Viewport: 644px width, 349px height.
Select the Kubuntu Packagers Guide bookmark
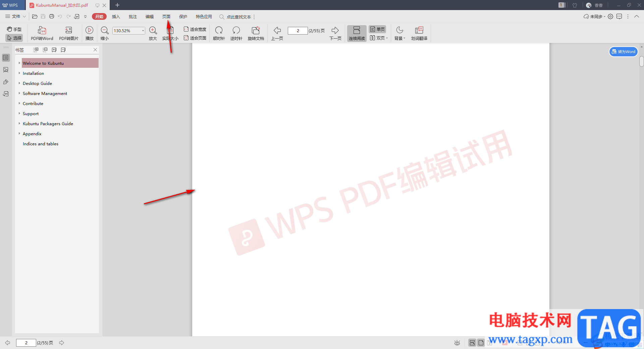point(48,123)
